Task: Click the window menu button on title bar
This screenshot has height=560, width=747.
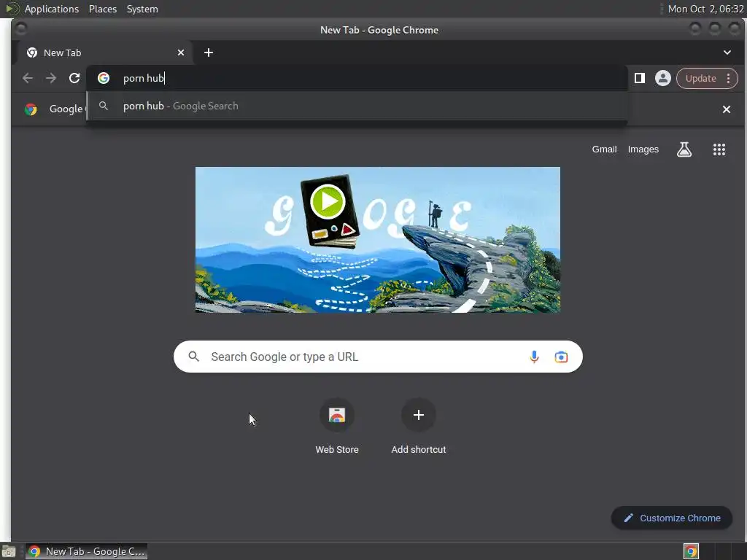Action: pos(20,29)
